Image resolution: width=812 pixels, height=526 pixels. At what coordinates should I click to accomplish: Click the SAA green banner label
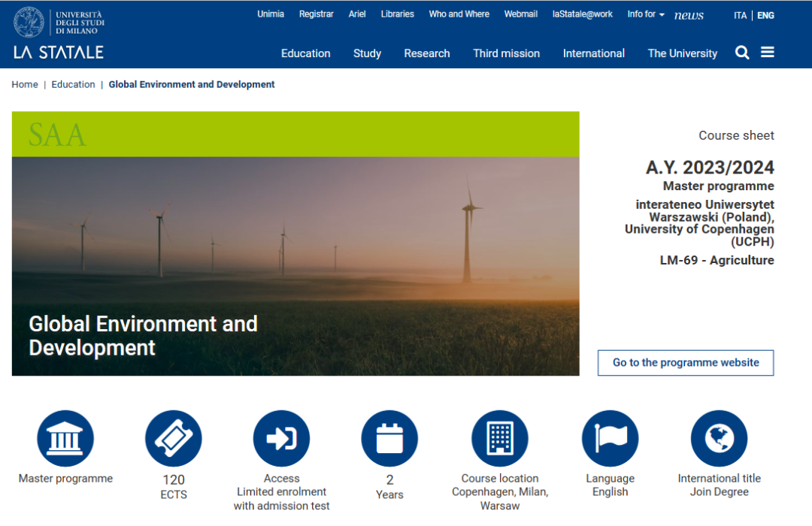(57, 135)
